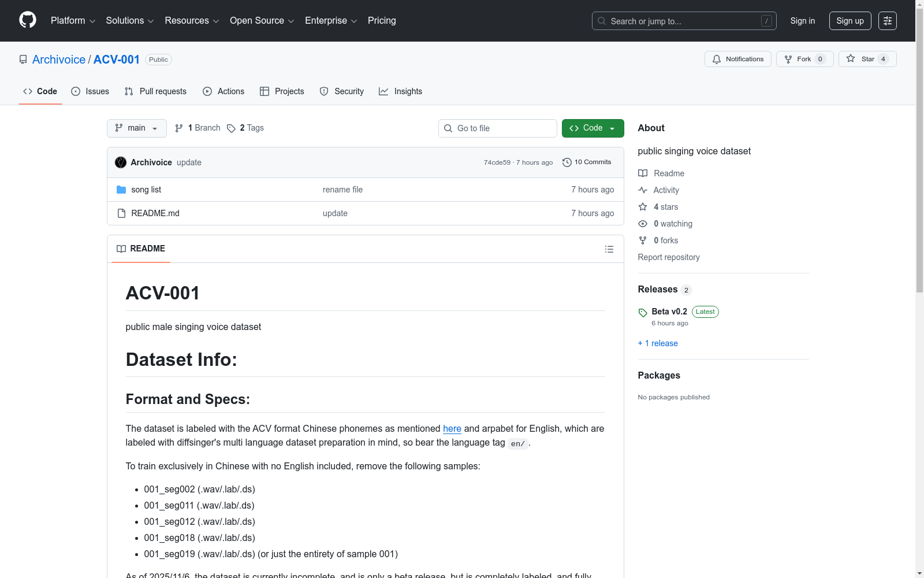Star the ACV-001 repository

(x=867, y=59)
